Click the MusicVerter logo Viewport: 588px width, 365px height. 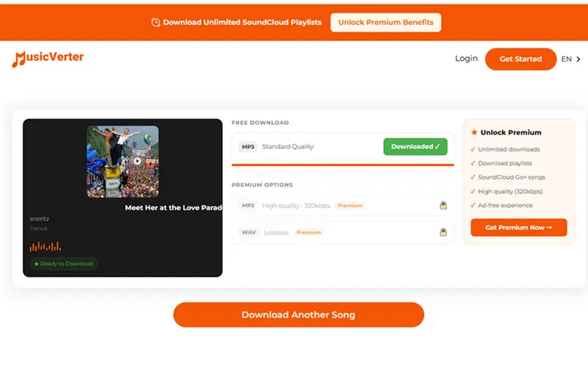pyautogui.click(x=48, y=59)
